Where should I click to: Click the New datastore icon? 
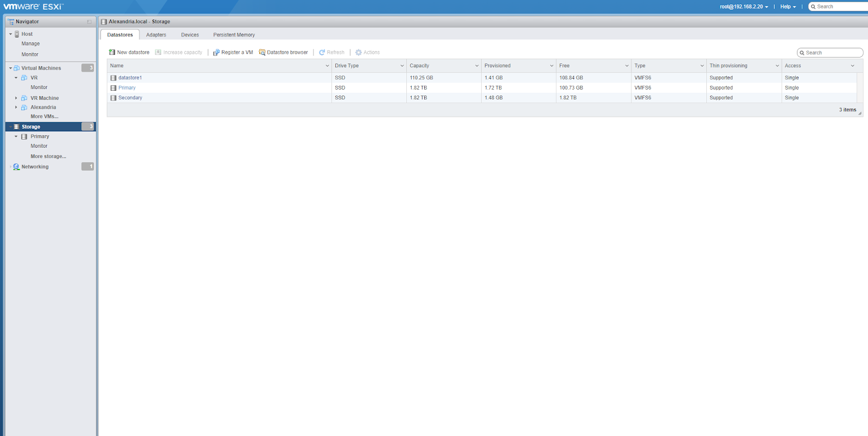(x=112, y=52)
